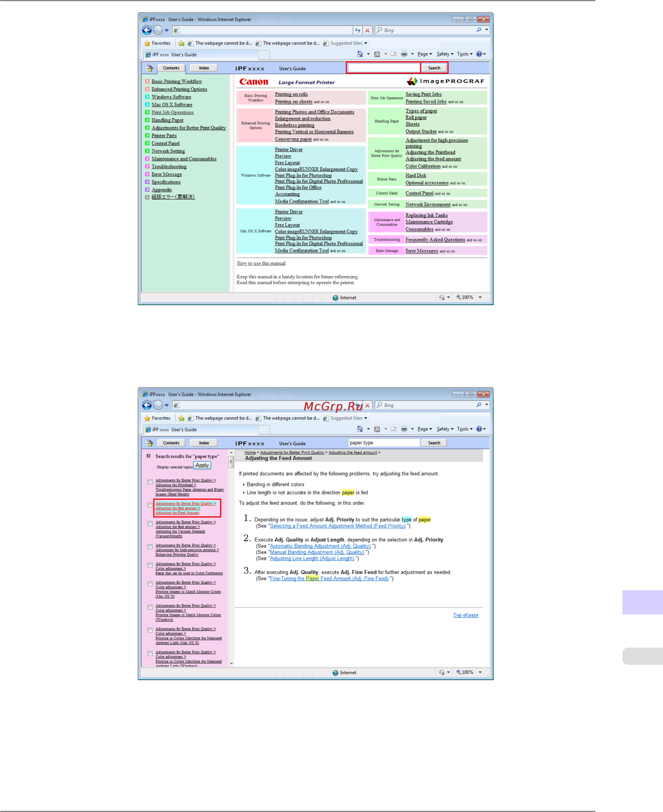Click the green arrow icon beside Handling Paper
Image resolution: width=663 pixels, height=812 pixels.
pos(147,120)
